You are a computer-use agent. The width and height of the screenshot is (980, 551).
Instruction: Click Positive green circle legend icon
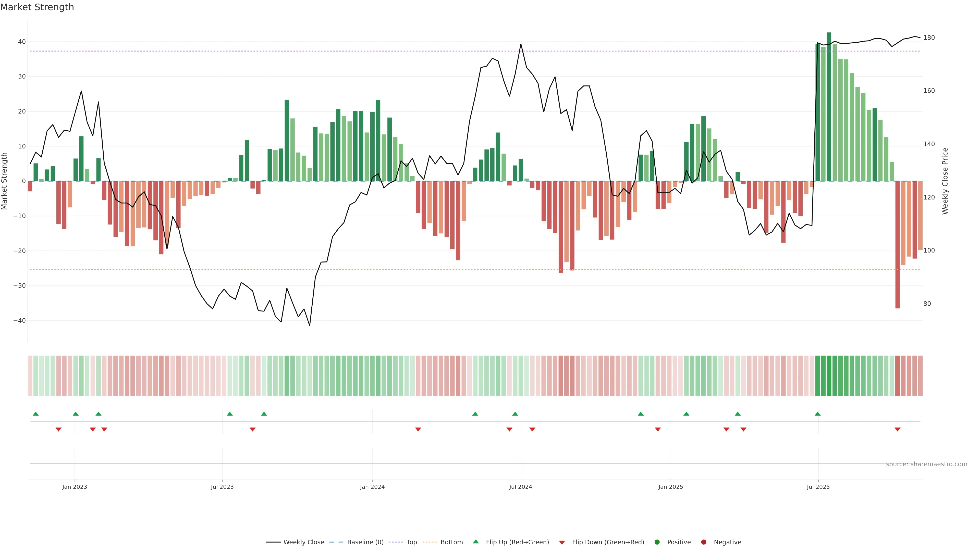657,542
